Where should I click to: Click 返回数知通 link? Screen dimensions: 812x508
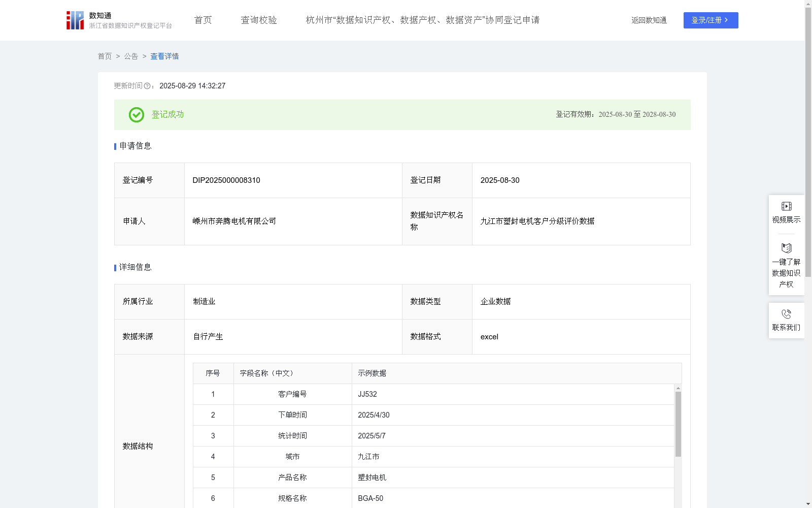tap(649, 20)
